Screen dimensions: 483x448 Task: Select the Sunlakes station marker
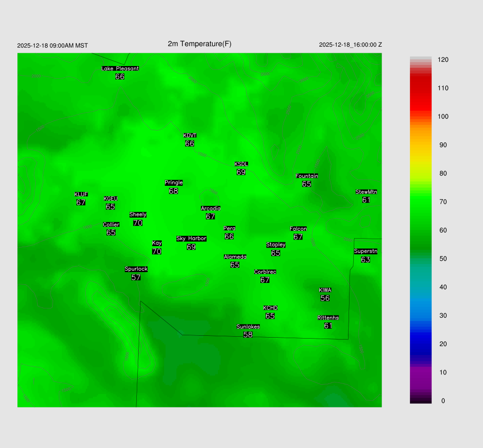(248, 331)
